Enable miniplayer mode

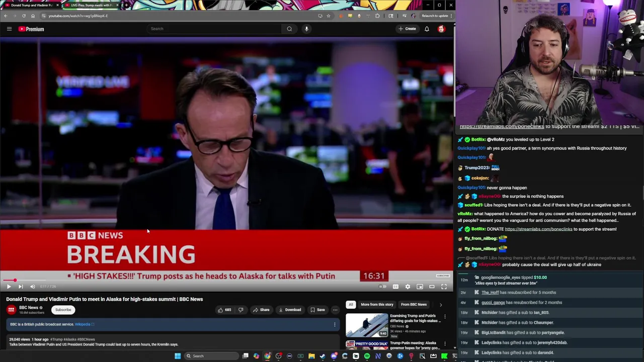tap(420, 287)
